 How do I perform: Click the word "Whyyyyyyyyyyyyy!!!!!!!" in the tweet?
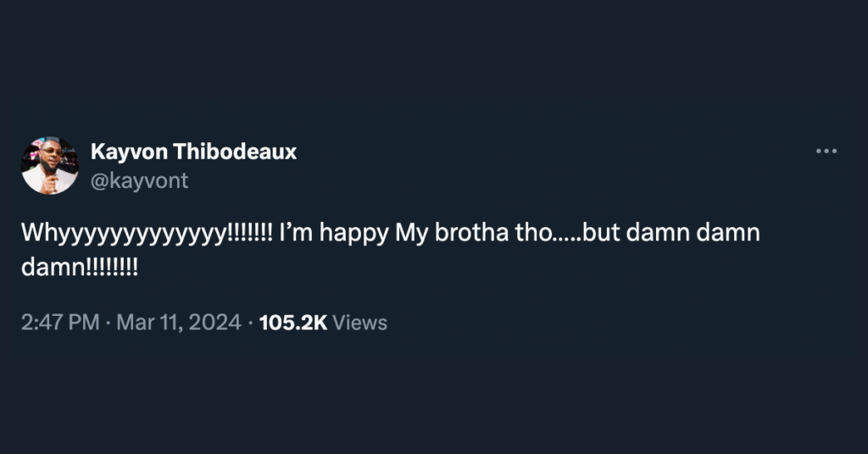click(147, 235)
